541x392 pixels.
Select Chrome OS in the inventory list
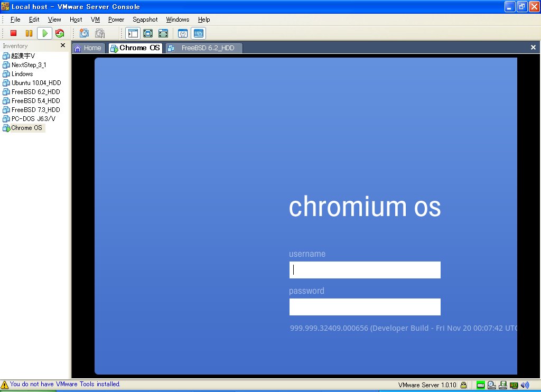(x=23, y=128)
